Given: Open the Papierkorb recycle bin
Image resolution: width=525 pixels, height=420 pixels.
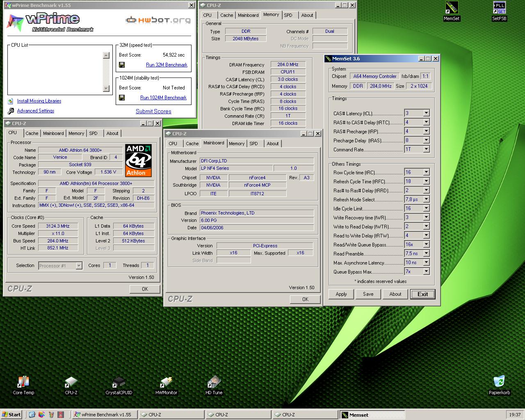Looking at the screenshot, I should pyautogui.click(x=499, y=386).
